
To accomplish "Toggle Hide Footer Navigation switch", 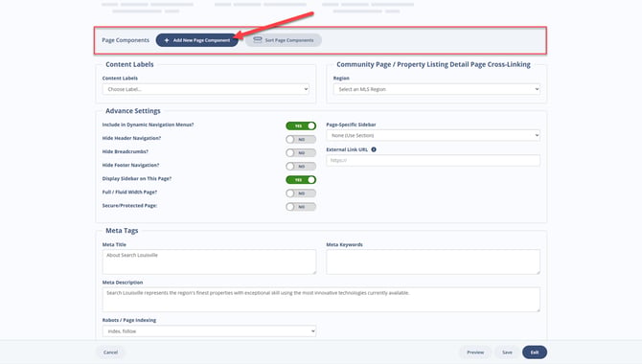I will pyautogui.click(x=301, y=167).
